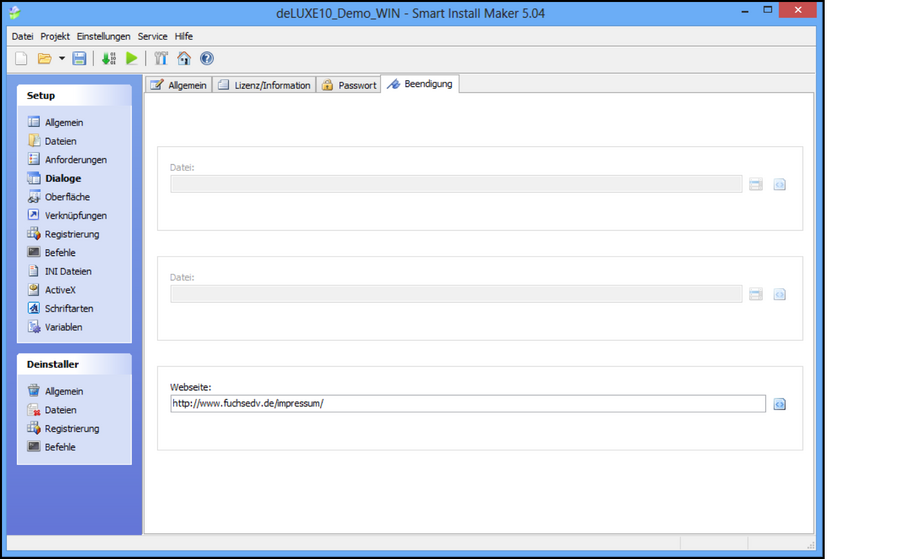
Task: Open the Service menu
Action: pyautogui.click(x=152, y=36)
